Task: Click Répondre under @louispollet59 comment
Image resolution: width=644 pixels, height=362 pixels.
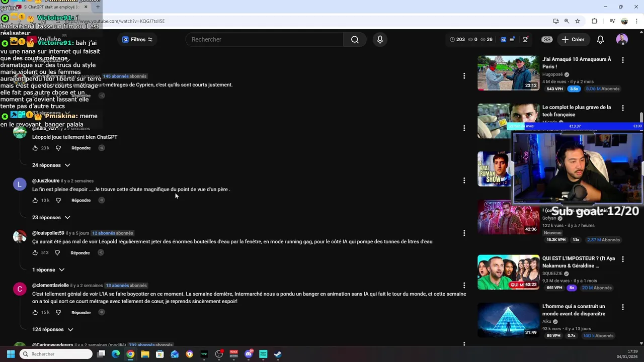Action: [x=80, y=253]
